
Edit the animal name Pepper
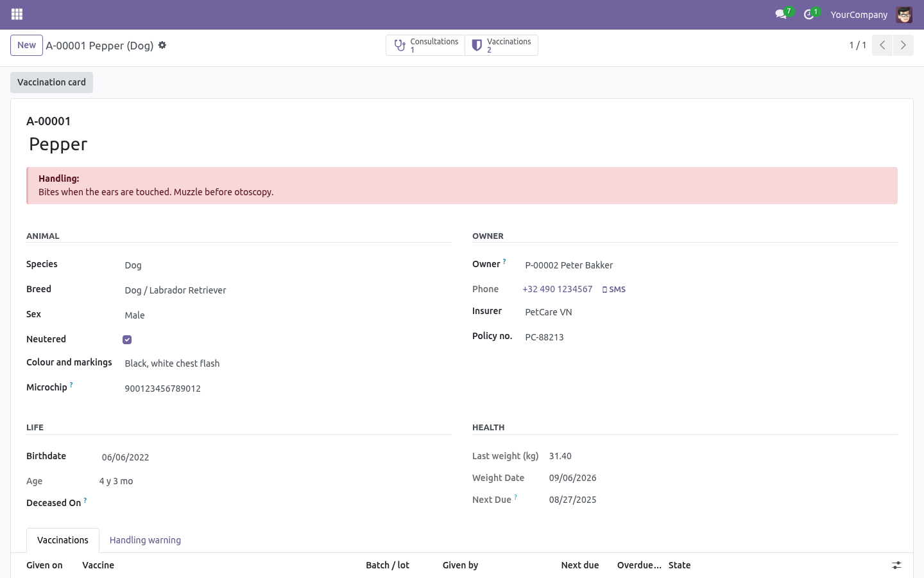click(462, 144)
